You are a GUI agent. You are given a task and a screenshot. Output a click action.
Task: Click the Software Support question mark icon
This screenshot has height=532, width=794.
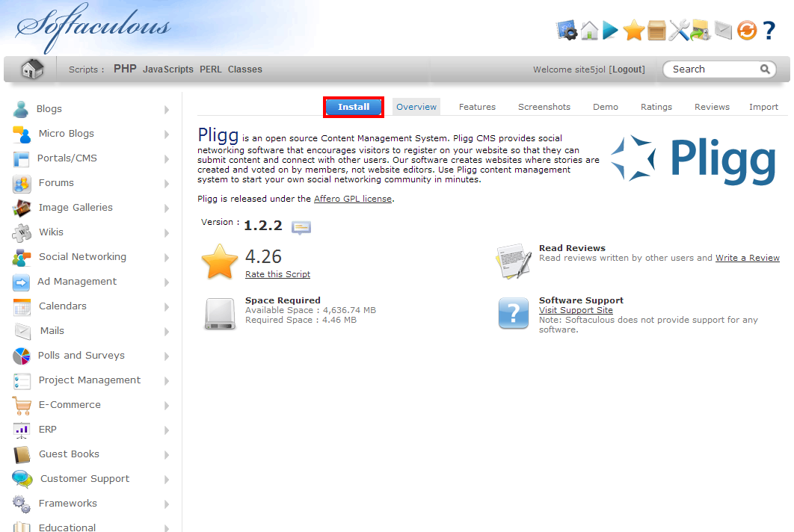click(514, 313)
